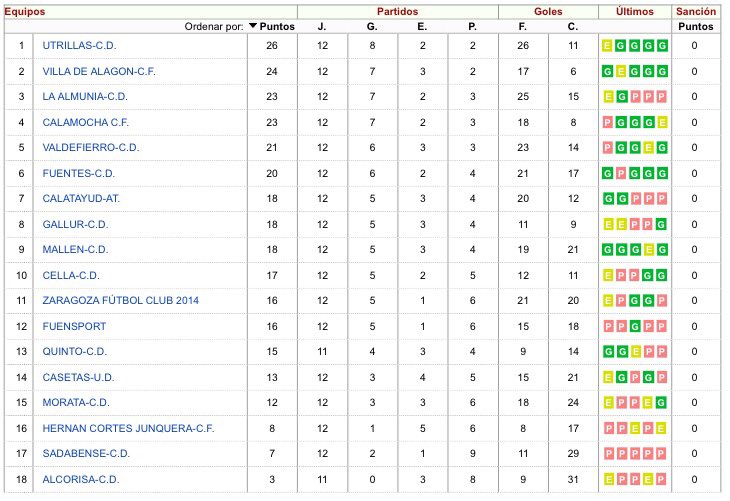Click HERNAN CORTES draws value 5
Screen dimensions: 730x501
click(422, 428)
